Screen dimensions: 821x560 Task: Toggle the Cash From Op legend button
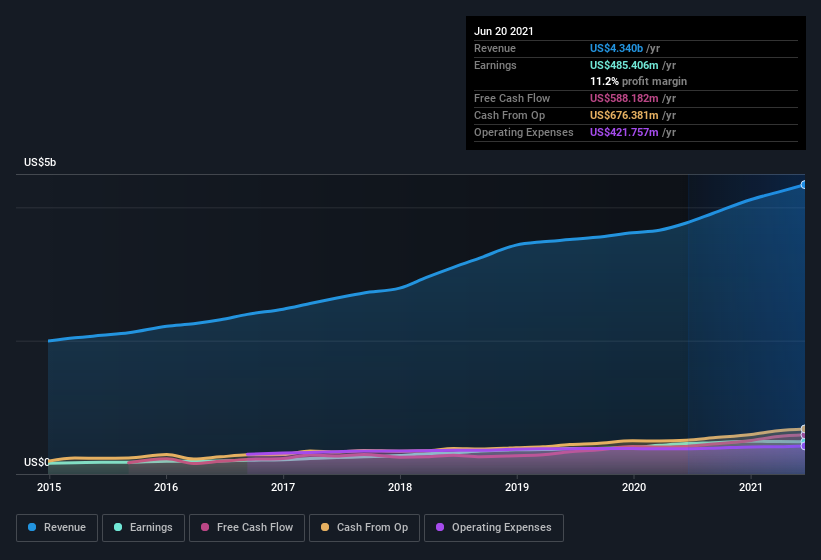click(x=364, y=528)
